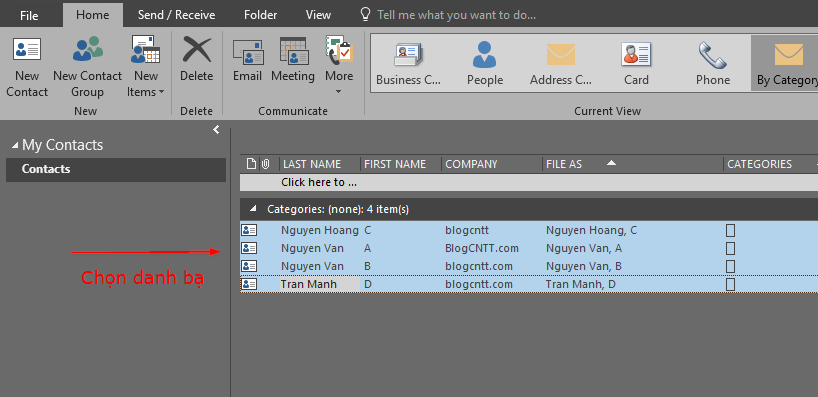This screenshot has height=397, width=818.
Task: Schedule a Meeting with contacts
Action: 293,60
